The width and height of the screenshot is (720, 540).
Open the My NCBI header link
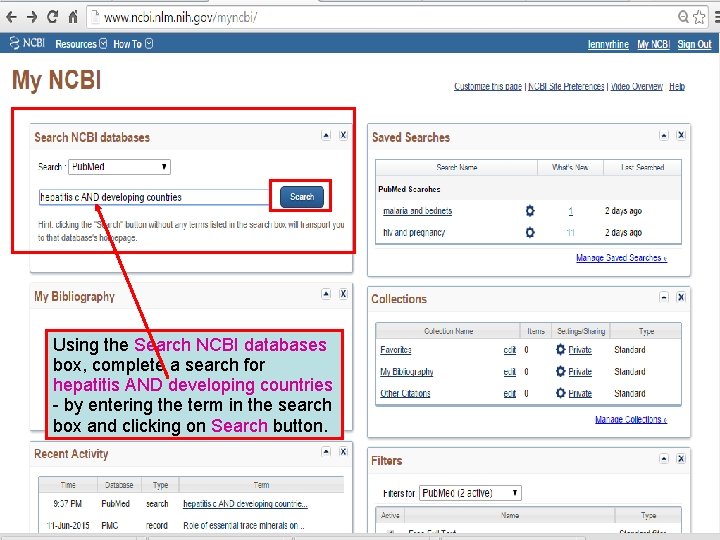653,45
